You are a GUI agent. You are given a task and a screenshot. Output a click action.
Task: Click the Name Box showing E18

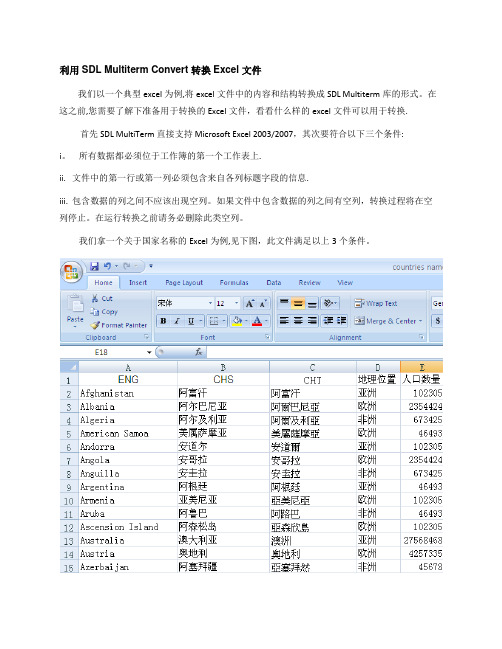tap(101, 352)
